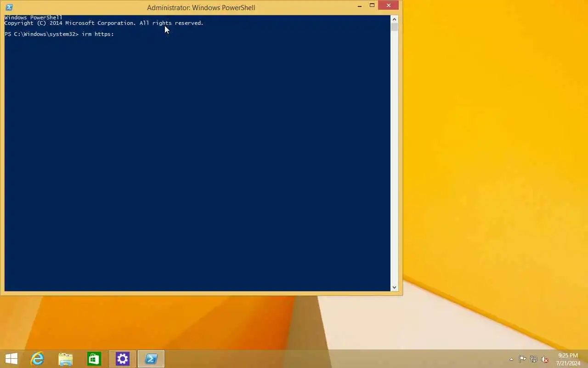Click the 'PS C:\Windows\system32>' prompt

tap(42, 34)
